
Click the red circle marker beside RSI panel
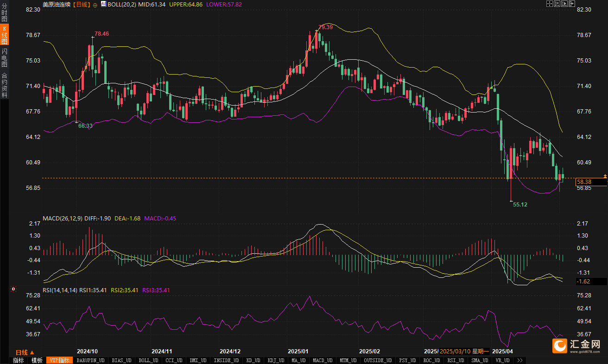[13, 289]
